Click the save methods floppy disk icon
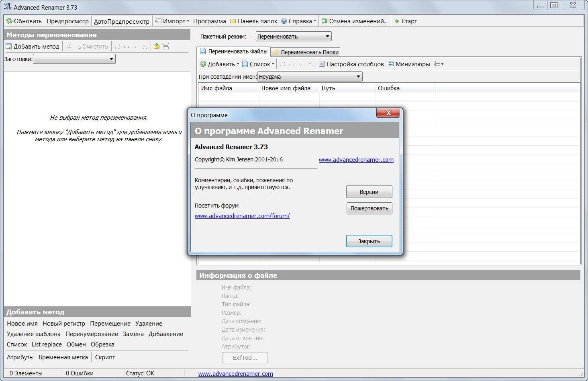This screenshot has height=381, width=588. tap(166, 46)
